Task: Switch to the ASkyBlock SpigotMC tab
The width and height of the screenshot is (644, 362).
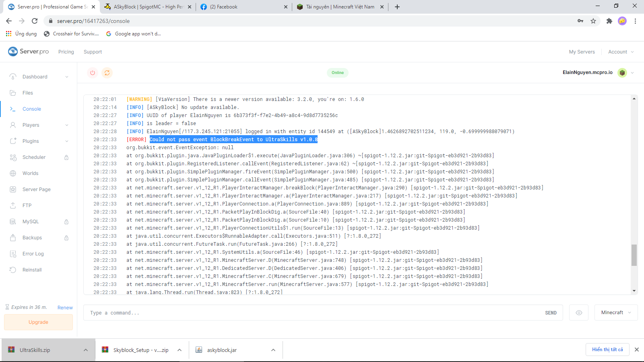Action: pos(149,7)
